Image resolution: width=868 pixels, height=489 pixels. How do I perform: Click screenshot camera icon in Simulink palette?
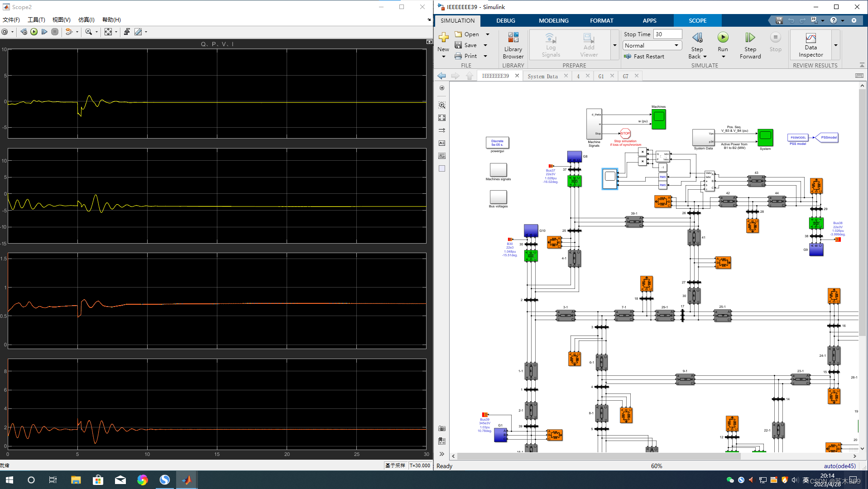(x=442, y=428)
